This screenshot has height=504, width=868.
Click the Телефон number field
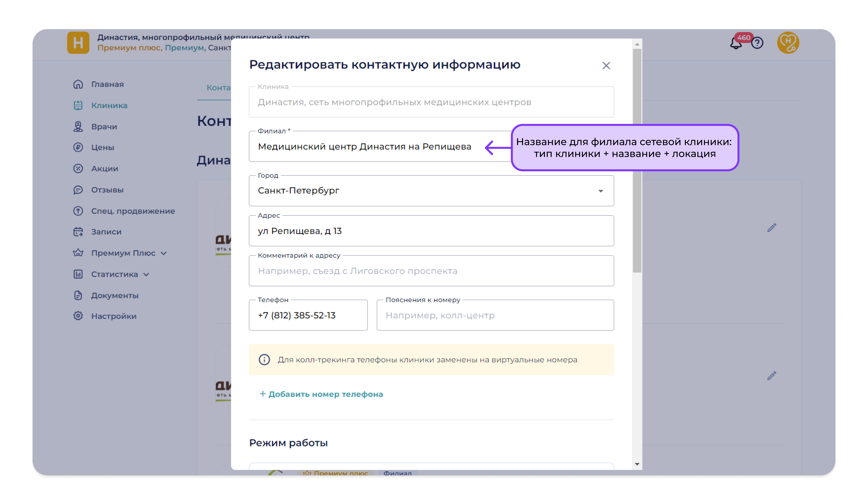pyautogui.click(x=308, y=315)
